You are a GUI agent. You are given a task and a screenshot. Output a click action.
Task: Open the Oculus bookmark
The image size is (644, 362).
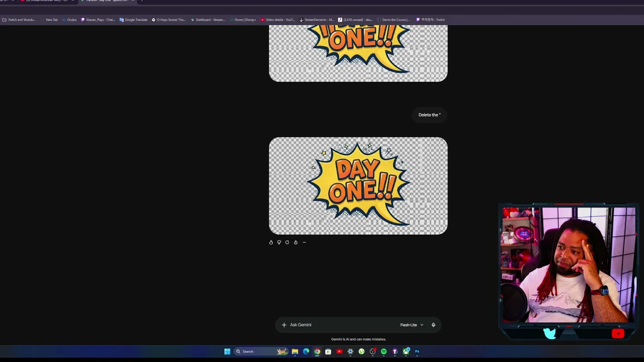point(69,20)
